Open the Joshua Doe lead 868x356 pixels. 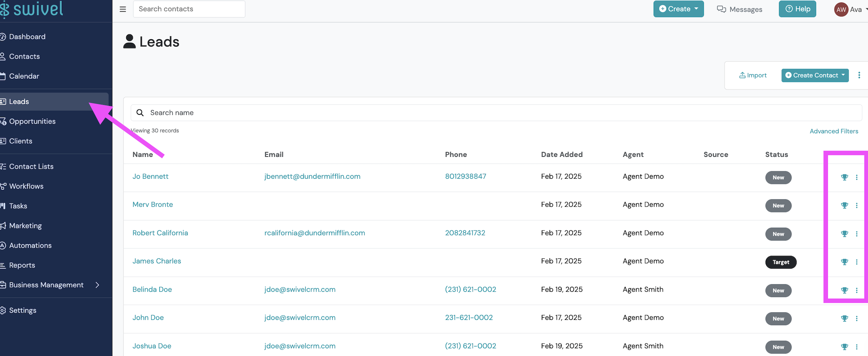(152, 346)
